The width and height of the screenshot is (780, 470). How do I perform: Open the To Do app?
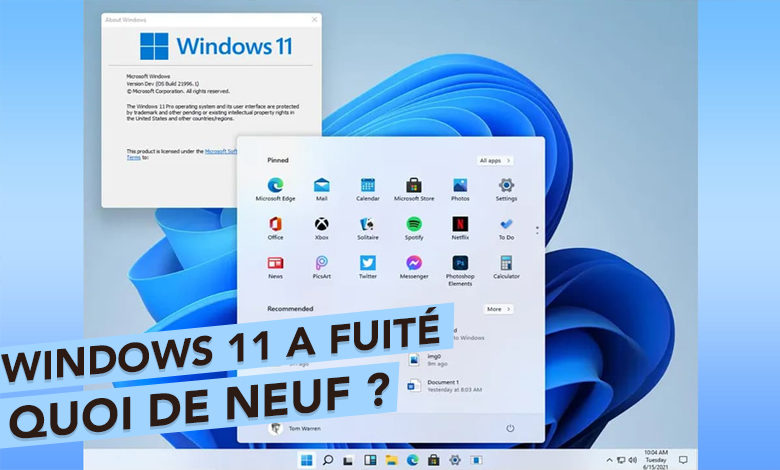(x=506, y=228)
